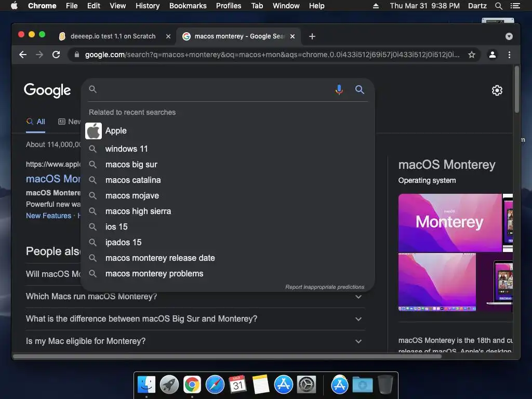Click the Google voice search microphone icon
Image resolution: width=532 pixels, height=399 pixels.
click(x=339, y=89)
